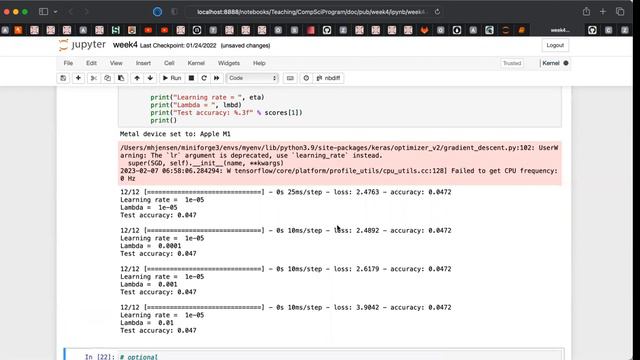Click the kernel status circle indicator

pyautogui.click(x=566, y=63)
